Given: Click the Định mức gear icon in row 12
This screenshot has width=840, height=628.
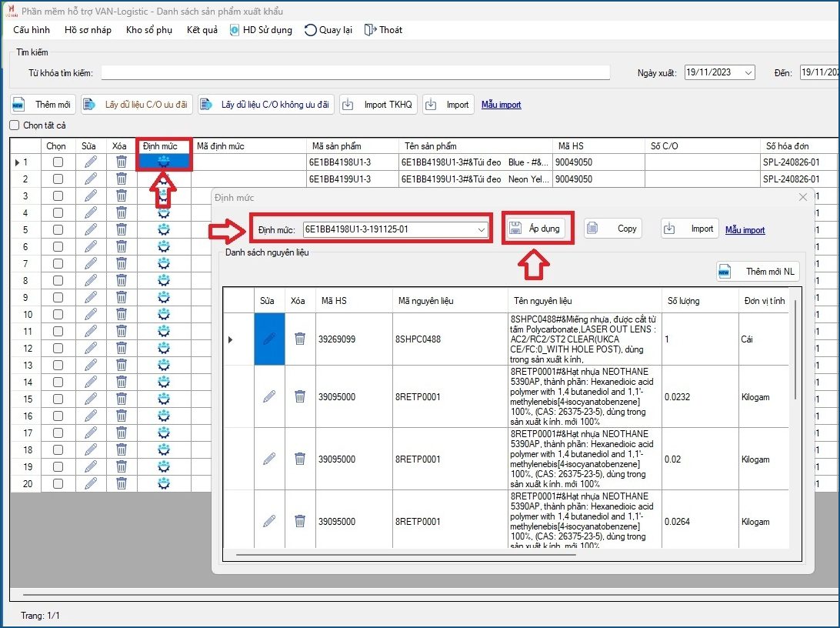Looking at the screenshot, I should [x=164, y=348].
